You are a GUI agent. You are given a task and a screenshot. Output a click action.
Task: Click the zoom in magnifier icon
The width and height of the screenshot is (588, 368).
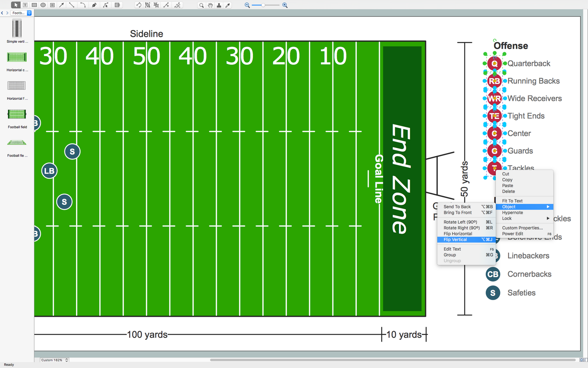coord(285,5)
